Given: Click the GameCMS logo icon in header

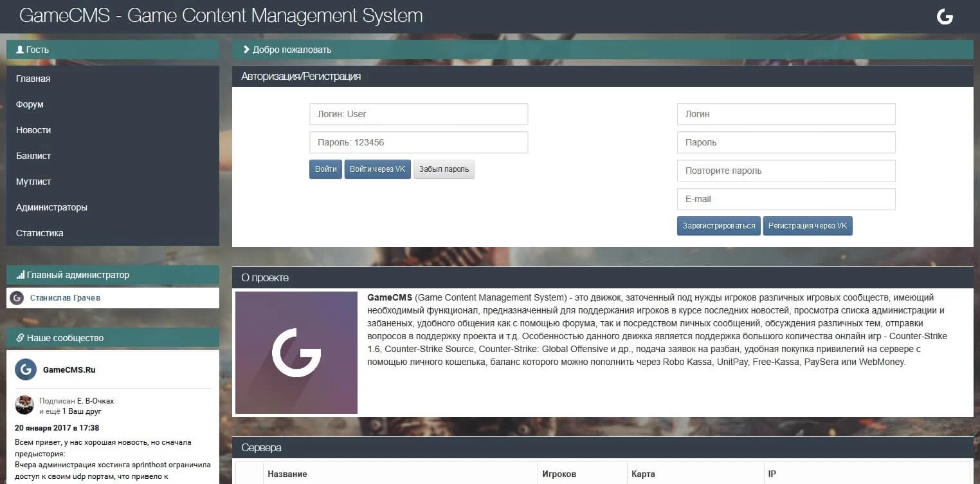Looking at the screenshot, I should coord(945,17).
